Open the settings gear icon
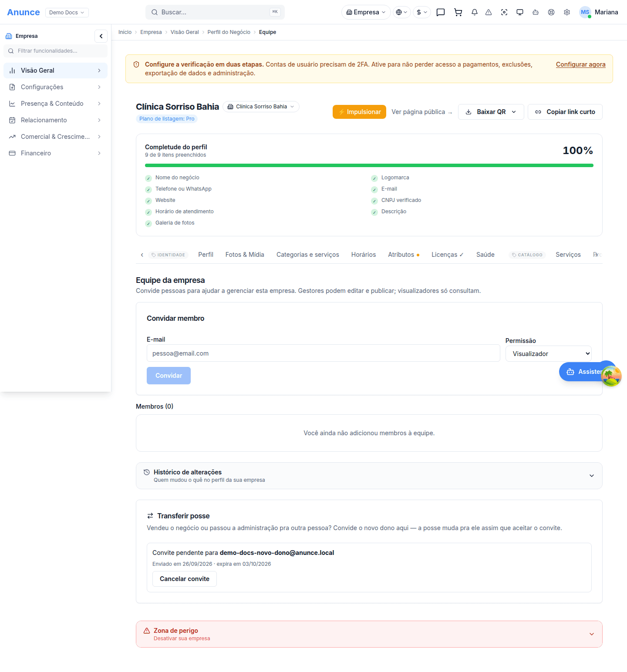627x672 pixels. (567, 12)
